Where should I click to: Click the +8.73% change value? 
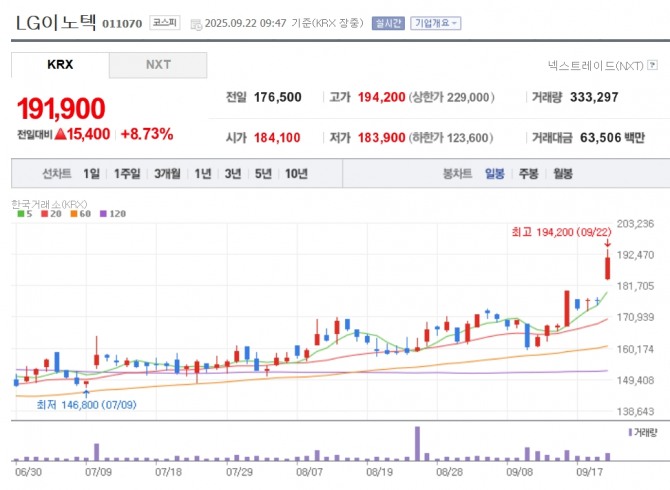[147, 134]
